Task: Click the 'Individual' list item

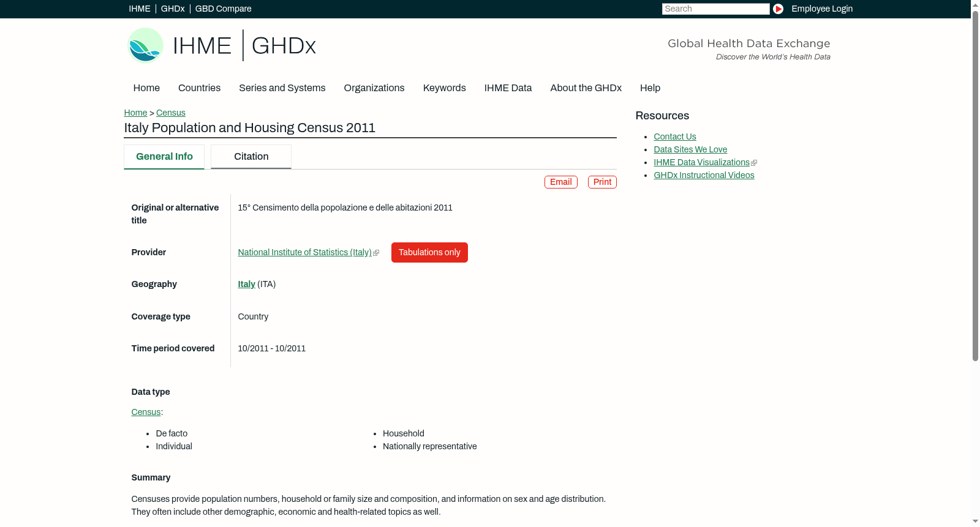Action: click(174, 447)
